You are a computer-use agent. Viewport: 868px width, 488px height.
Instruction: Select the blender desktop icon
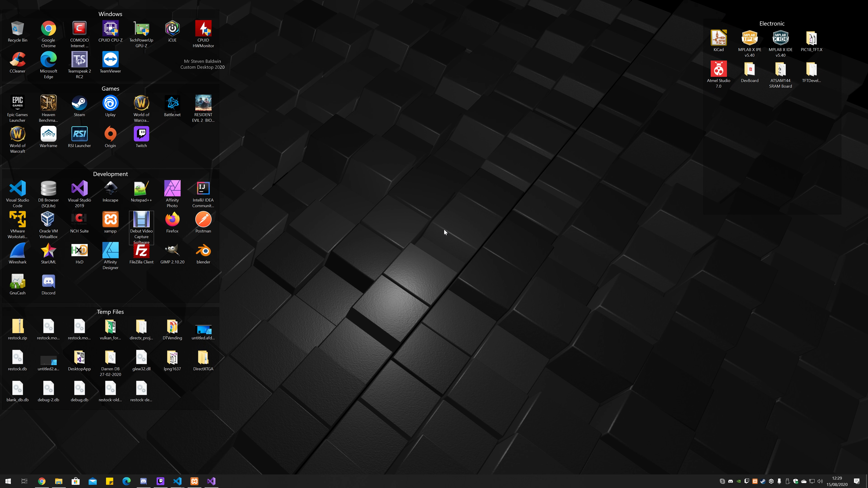[x=203, y=251]
